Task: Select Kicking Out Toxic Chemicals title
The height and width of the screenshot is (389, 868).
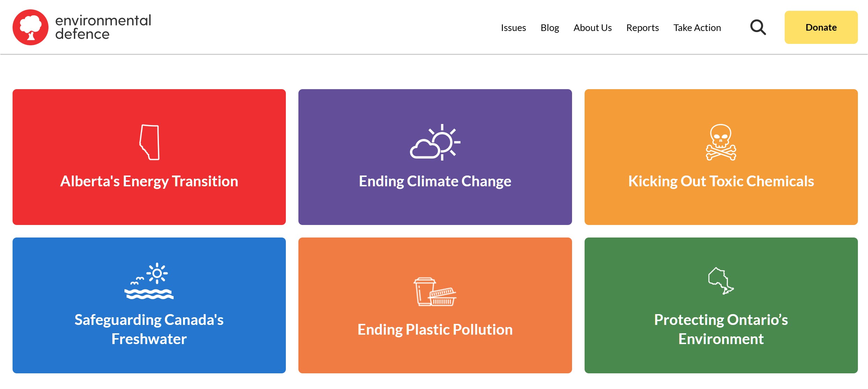Action: point(721,181)
